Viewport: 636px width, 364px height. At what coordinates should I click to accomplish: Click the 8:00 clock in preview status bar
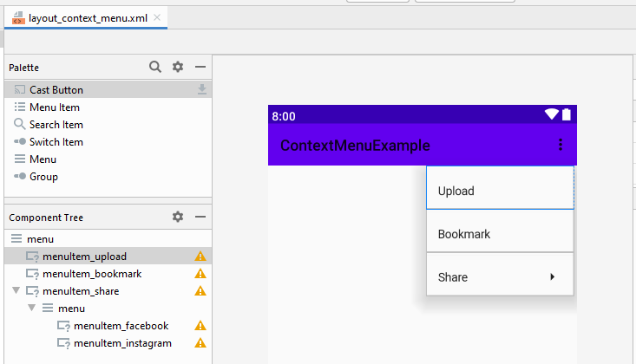284,116
